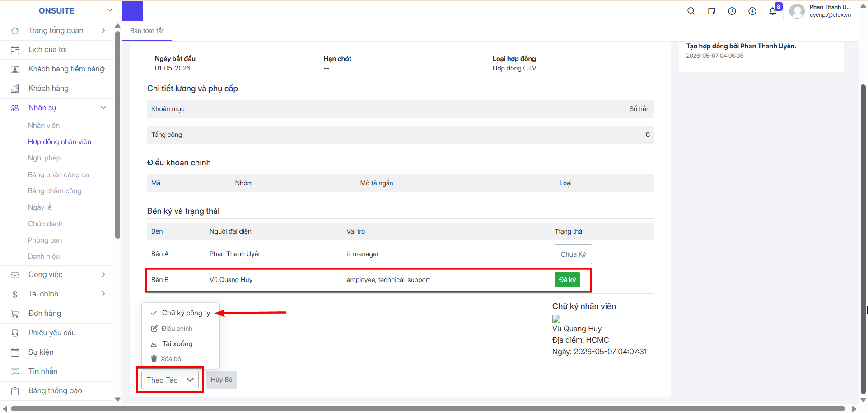
Task: Click the clock timer icon
Action: click(x=732, y=11)
